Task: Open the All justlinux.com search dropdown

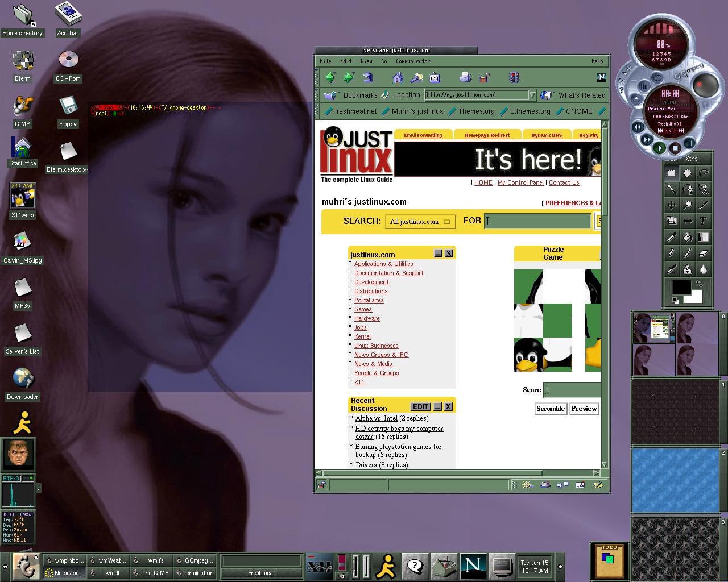Action: (x=420, y=222)
